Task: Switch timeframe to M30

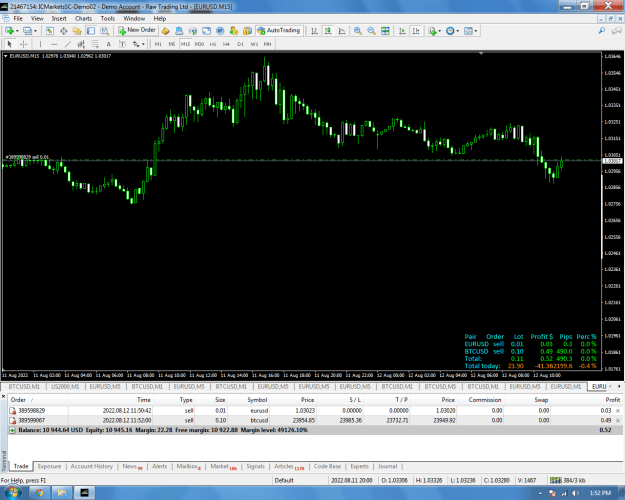Action: click(x=199, y=44)
